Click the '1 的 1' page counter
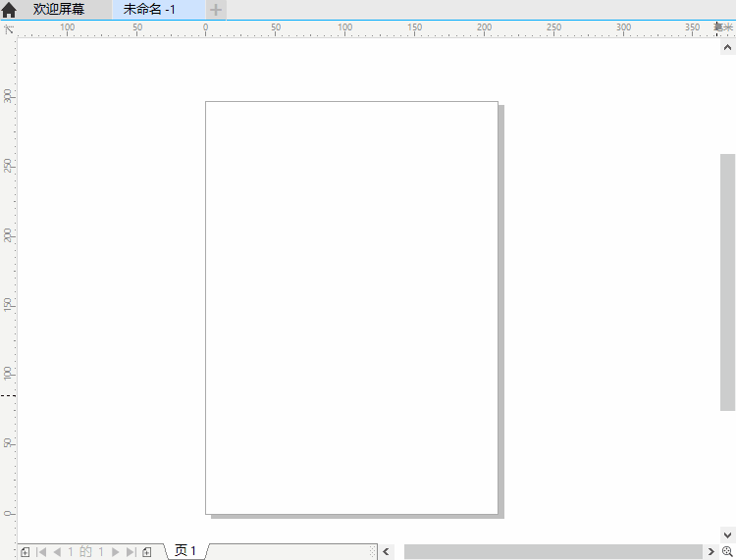Viewport: 736px width, 560px height. (x=85, y=552)
